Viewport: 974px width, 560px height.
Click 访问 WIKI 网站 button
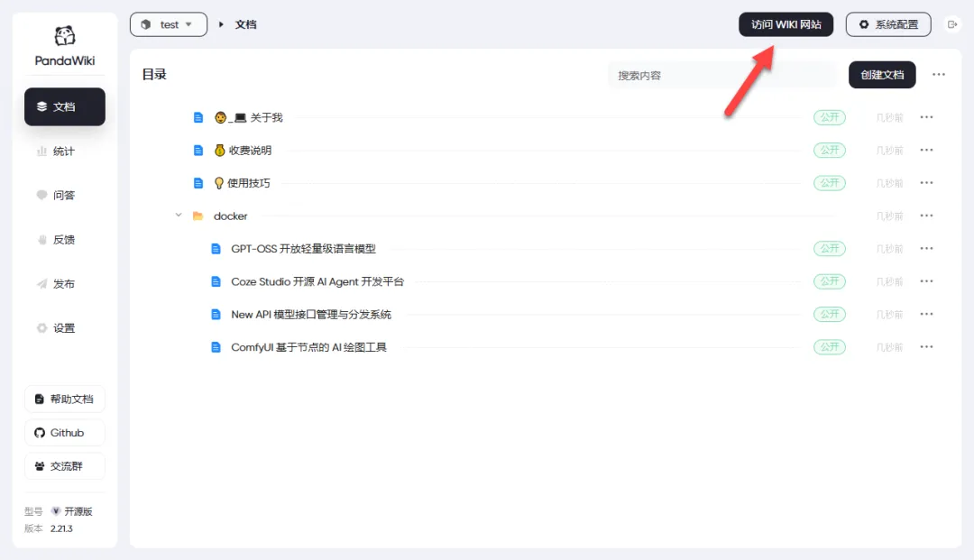(x=786, y=24)
